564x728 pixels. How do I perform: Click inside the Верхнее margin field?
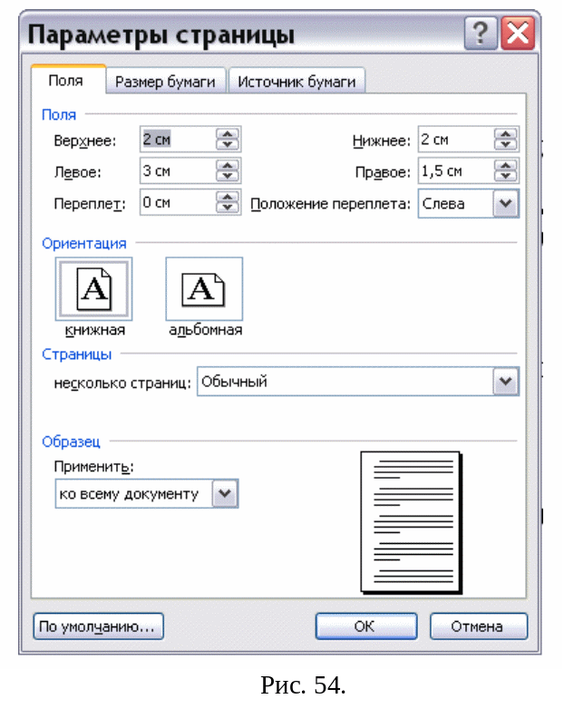coord(177,140)
